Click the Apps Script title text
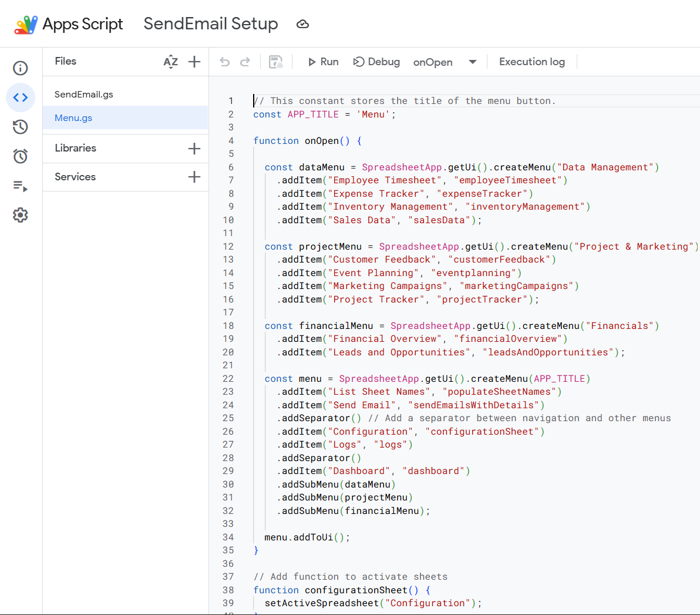The image size is (700, 615). 83,24
